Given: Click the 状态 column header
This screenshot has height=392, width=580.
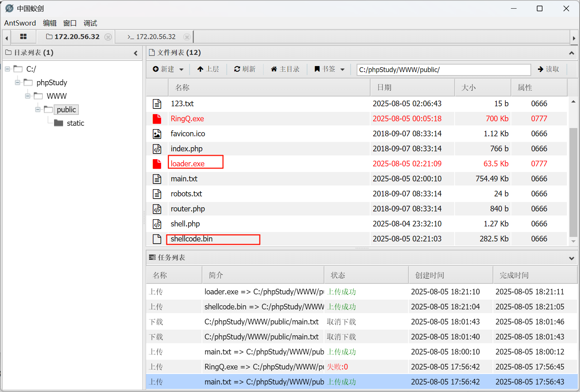Looking at the screenshot, I should tap(366, 275).
